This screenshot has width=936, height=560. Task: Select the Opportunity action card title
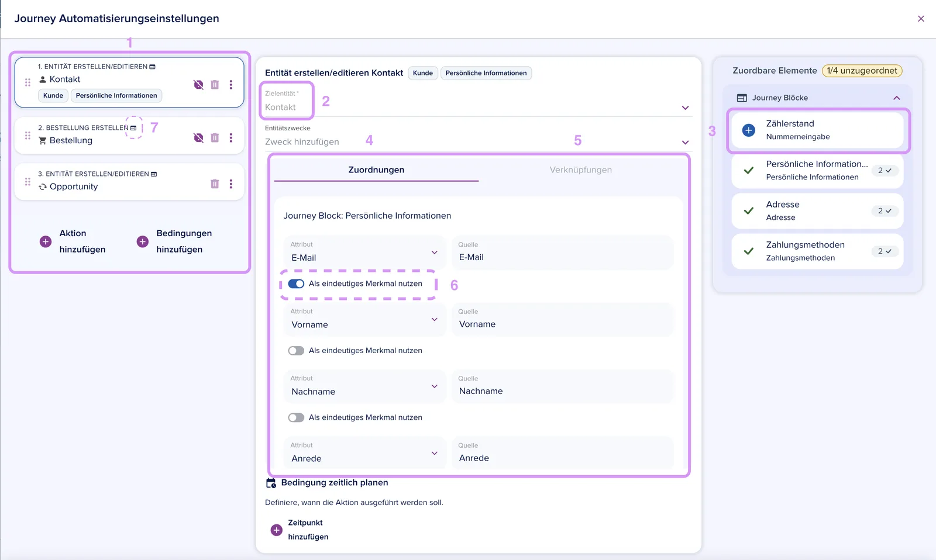(x=74, y=187)
